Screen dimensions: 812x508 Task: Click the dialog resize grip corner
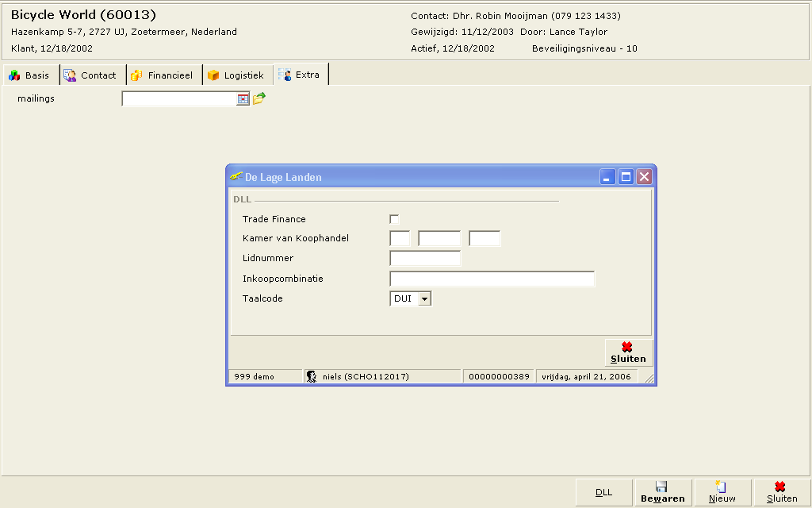click(649, 379)
